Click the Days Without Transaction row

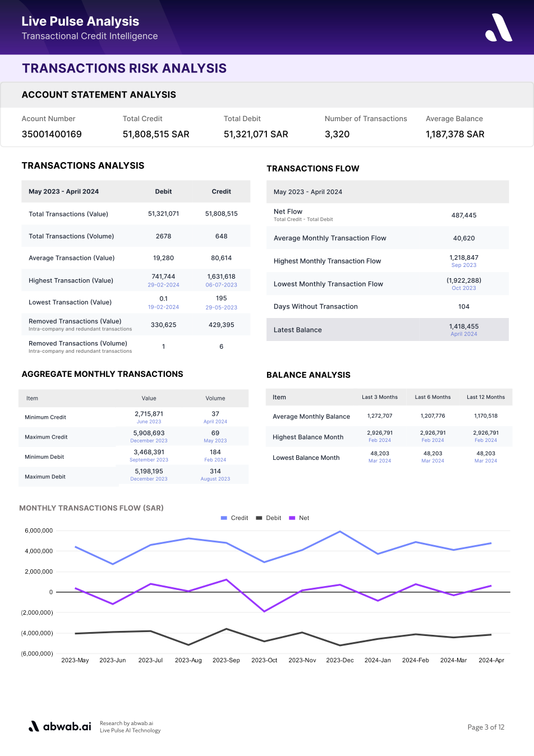coord(388,307)
